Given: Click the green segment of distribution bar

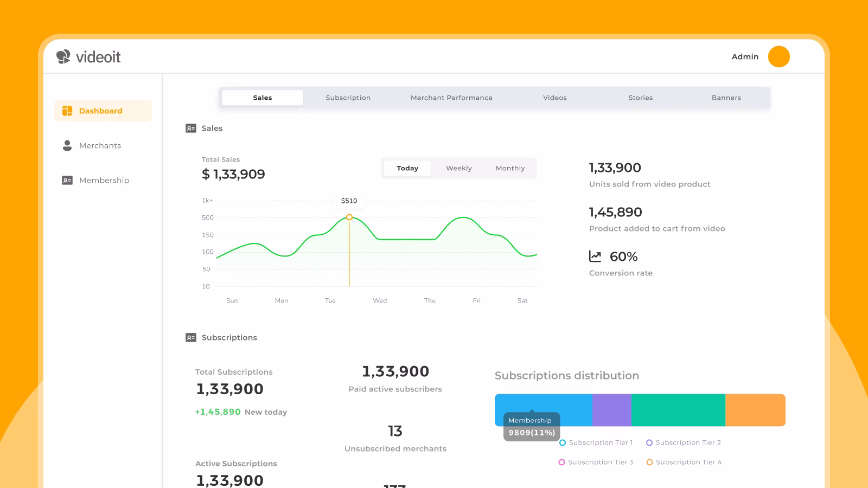Looking at the screenshot, I should point(678,410).
